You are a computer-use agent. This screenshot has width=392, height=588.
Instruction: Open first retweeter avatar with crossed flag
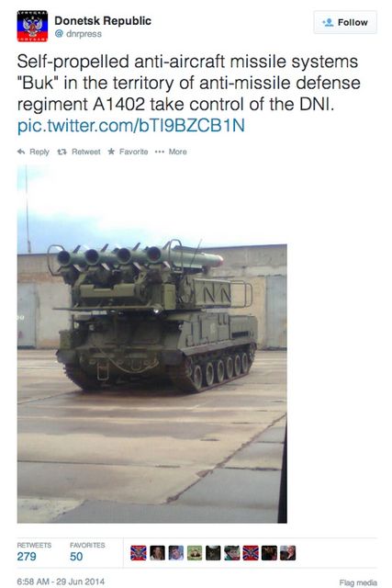139,553
